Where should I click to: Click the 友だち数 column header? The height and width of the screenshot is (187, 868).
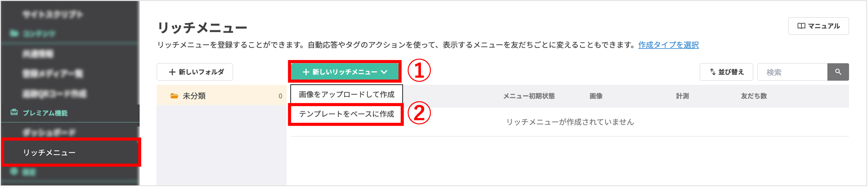pyautogui.click(x=754, y=96)
